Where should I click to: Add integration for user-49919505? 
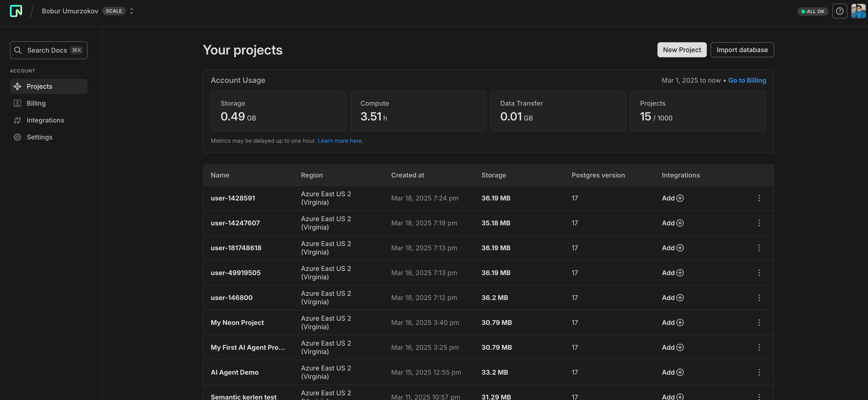[x=673, y=273]
